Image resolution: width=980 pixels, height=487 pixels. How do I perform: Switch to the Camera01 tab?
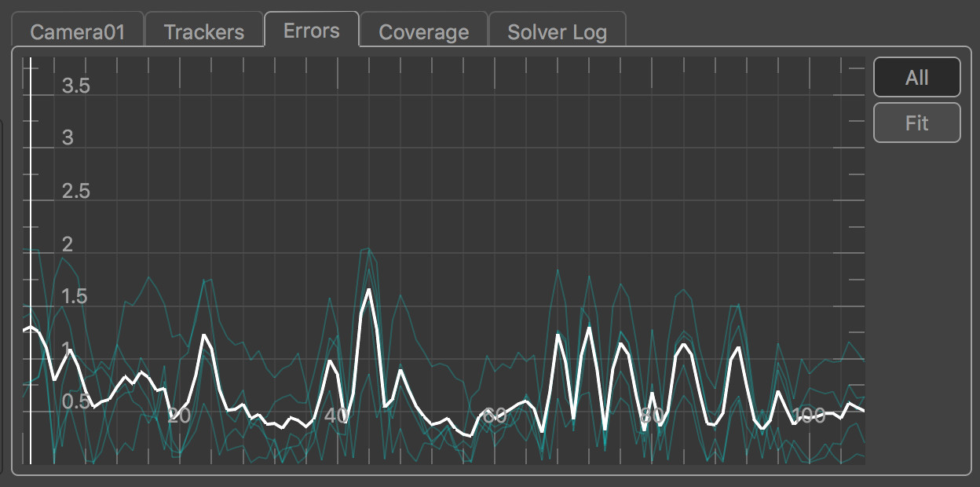pyautogui.click(x=77, y=31)
